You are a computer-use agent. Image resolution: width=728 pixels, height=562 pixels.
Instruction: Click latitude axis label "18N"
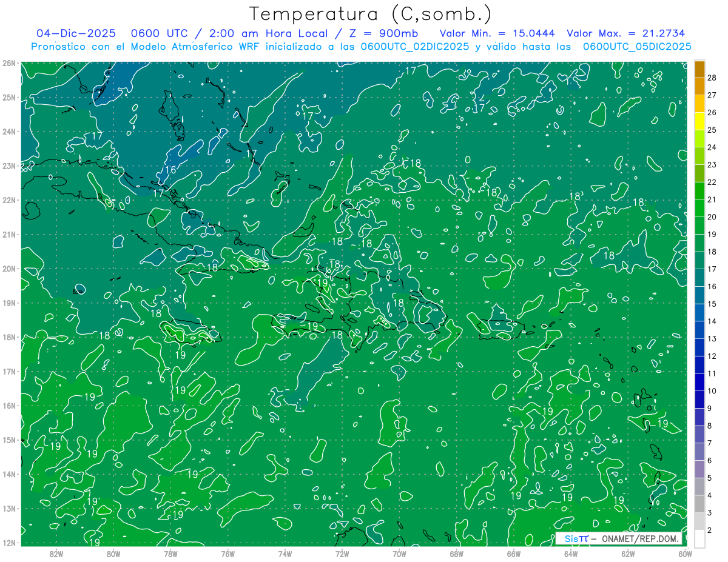point(8,337)
